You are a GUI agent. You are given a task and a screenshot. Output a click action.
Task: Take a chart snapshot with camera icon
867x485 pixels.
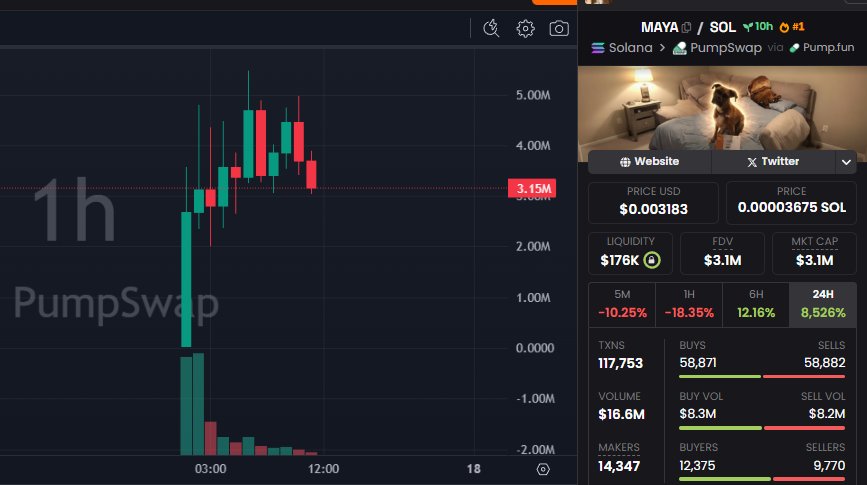[x=559, y=28]
